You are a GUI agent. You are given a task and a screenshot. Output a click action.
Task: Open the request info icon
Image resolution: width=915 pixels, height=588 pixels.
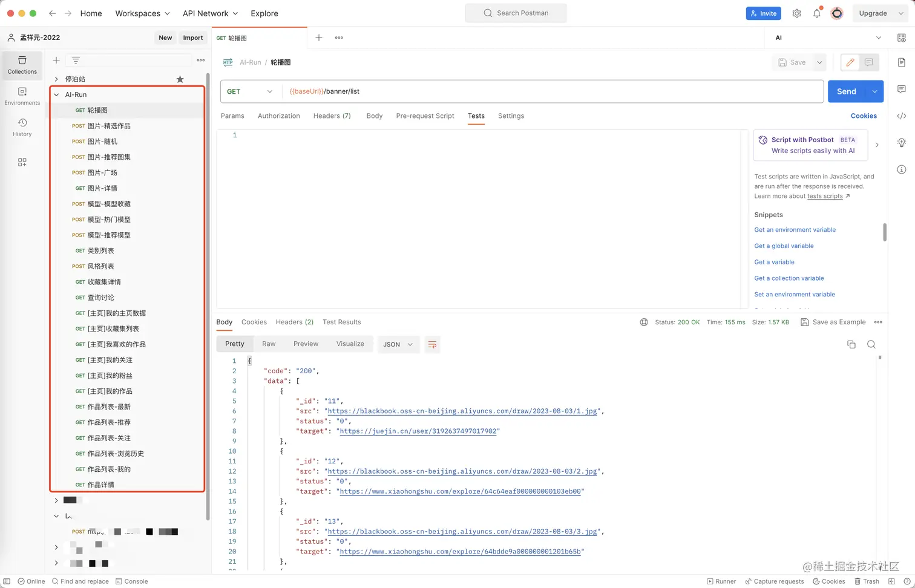(x=902, y=169)
